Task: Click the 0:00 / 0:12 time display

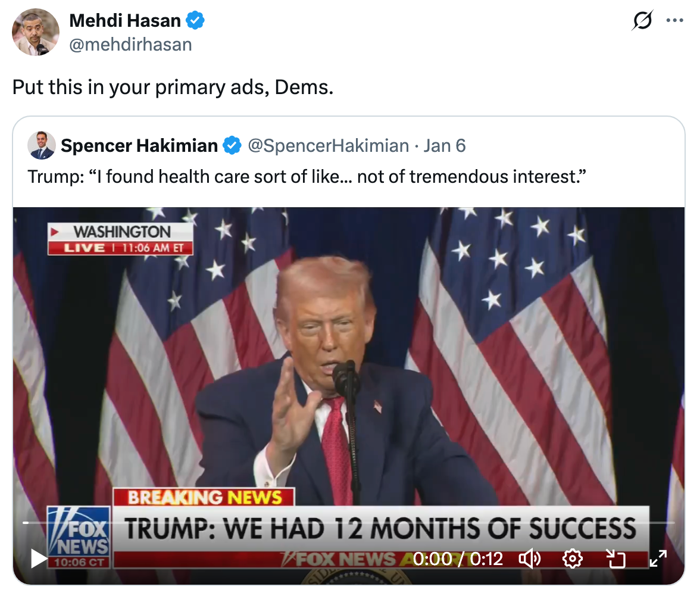Action: [x=458, y=559]
